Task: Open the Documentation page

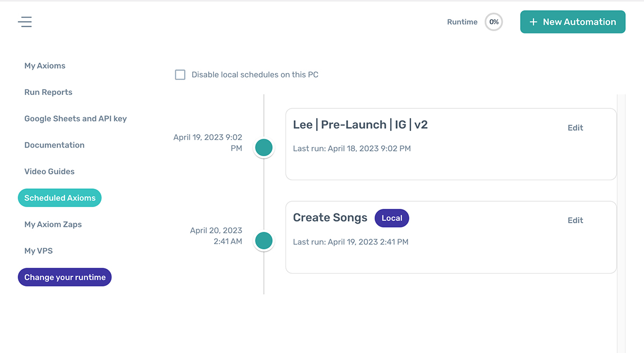Action: click(x=54, y=145)
